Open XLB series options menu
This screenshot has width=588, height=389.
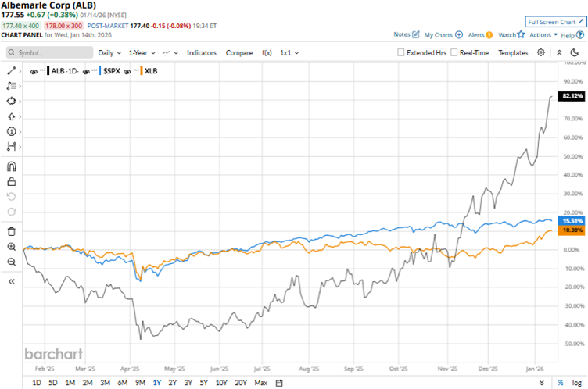click(x=136, y=70)
